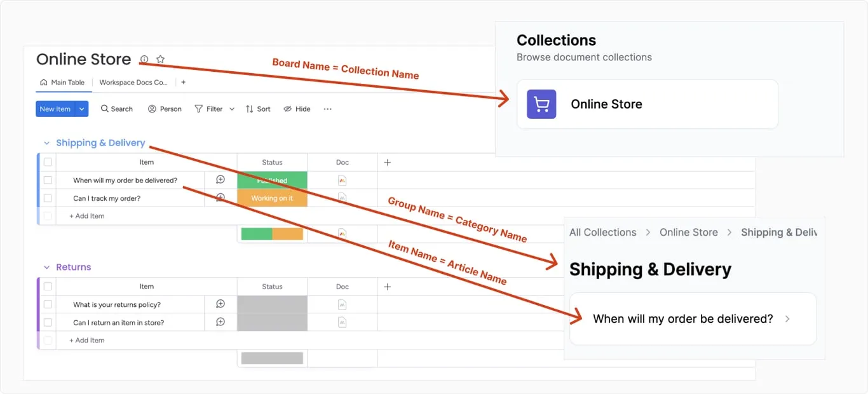
Task: Open conversation for 'What is your returns policy?'
Action: click(x=220, y=304)
